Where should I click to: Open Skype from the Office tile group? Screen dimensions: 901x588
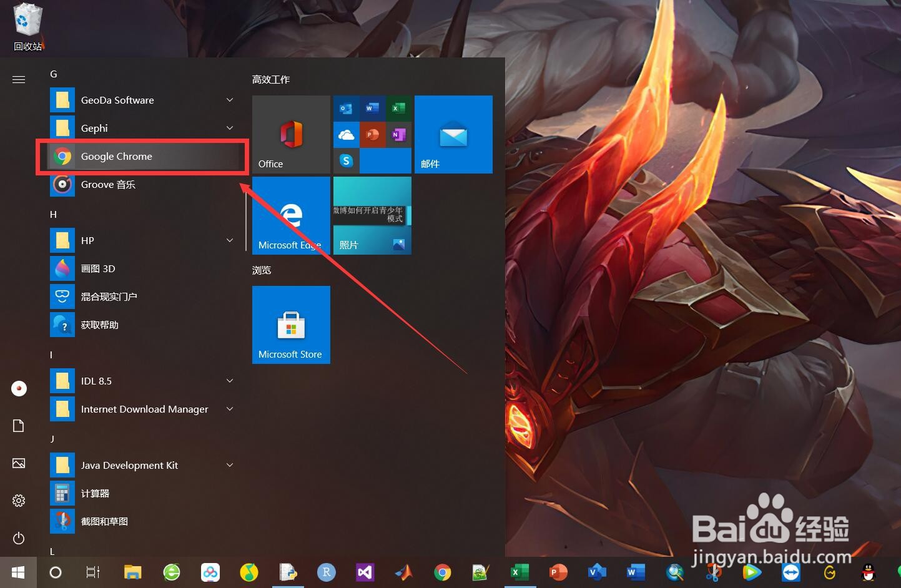point(346,160)
